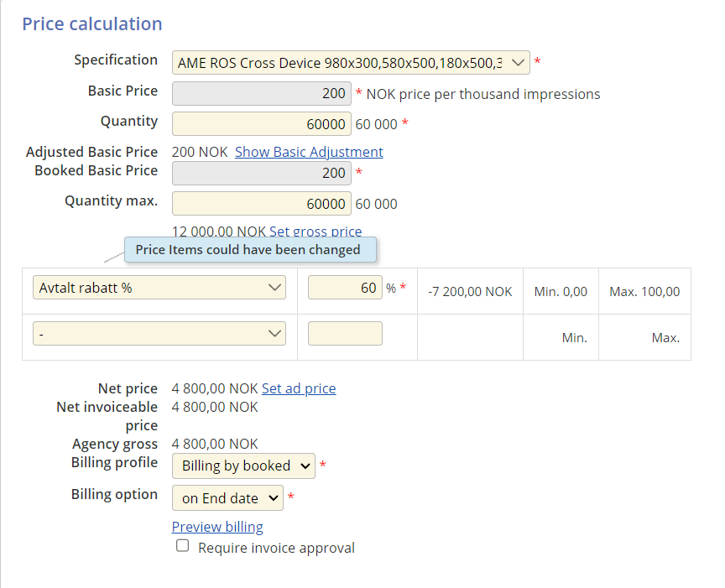Open the Billing profile dropdown
Image resolution: width=725 pixels, height=588 pixels.
[243, 466]
